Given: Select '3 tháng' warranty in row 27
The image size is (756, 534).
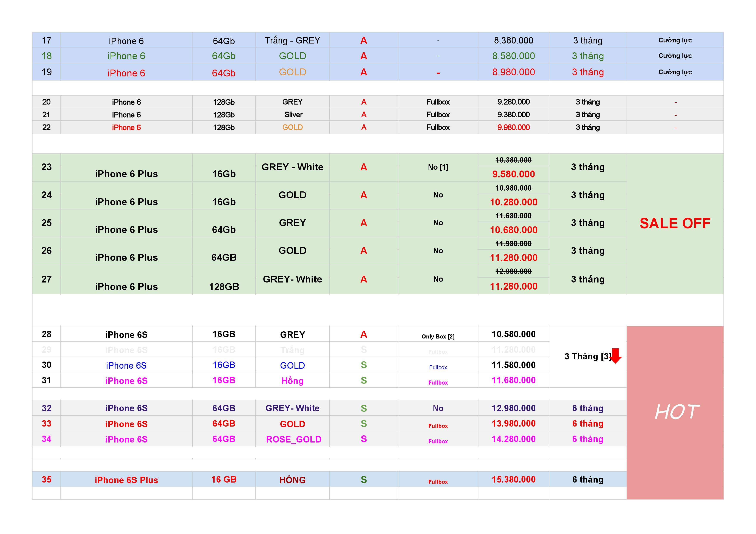Looking at the screenshot, I should pos(588,279).
